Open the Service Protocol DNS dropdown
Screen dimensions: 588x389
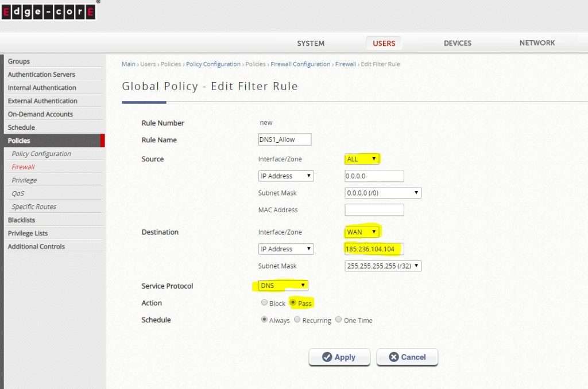(x=282, y=285)
